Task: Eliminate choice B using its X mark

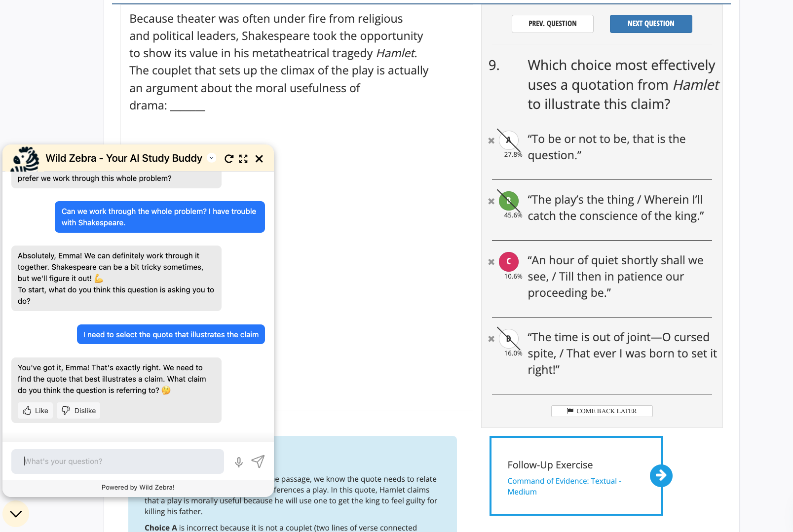Action: (491, 201)
